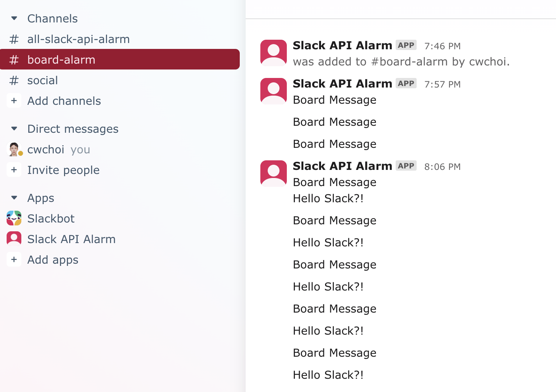This screenshot has width=556, height=392.
Task: Click the 7:46 PM timestamp
Action: pos(442,46)
